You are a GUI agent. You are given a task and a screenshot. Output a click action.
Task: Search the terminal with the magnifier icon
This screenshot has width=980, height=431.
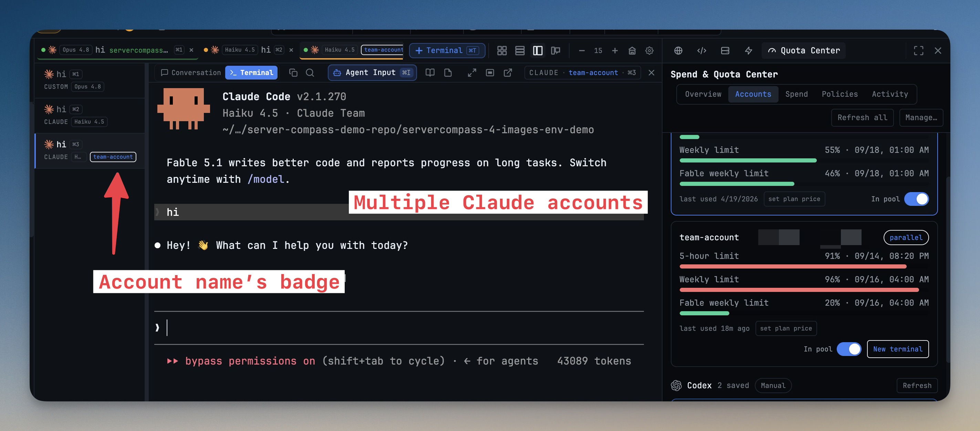(310, 73)
